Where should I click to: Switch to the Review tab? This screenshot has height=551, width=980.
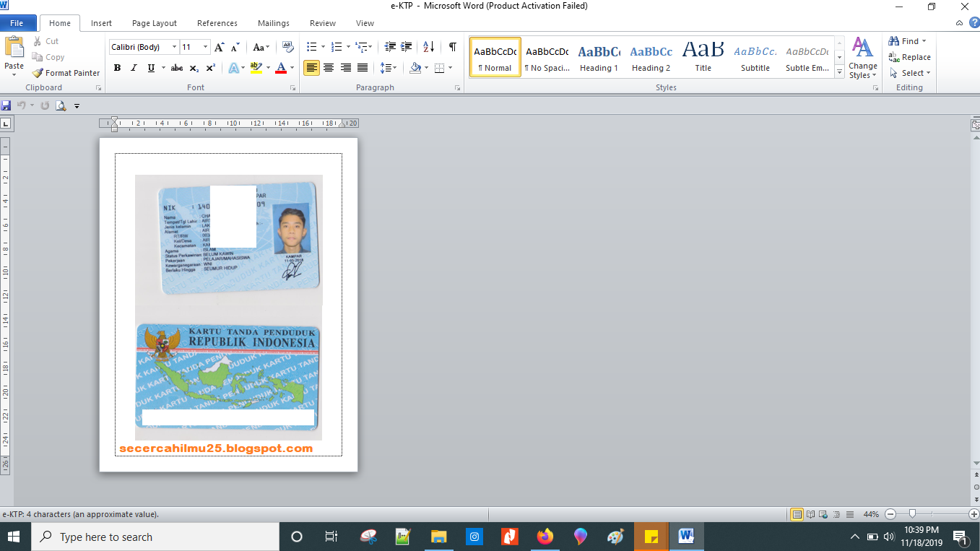pos(323,23)
